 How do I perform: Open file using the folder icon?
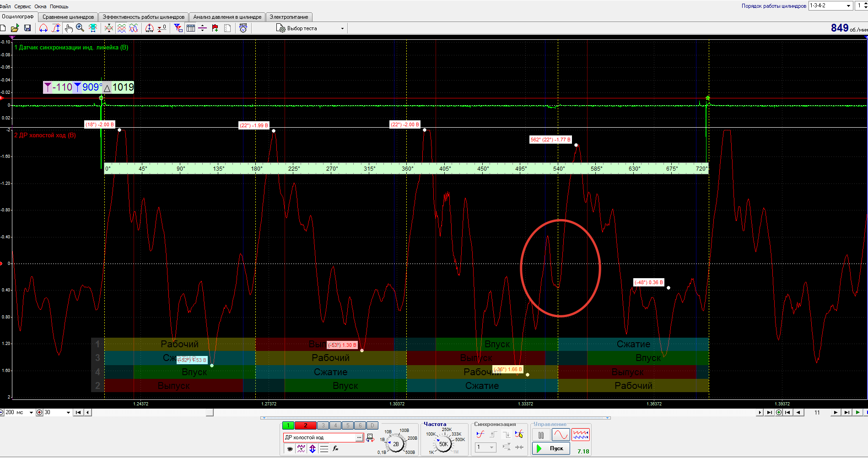[x=15, y=28]
